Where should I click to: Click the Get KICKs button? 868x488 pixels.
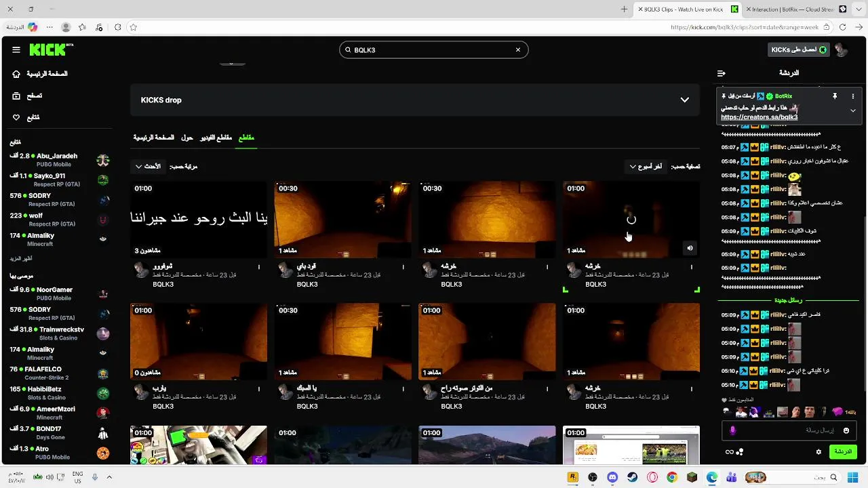799,49
